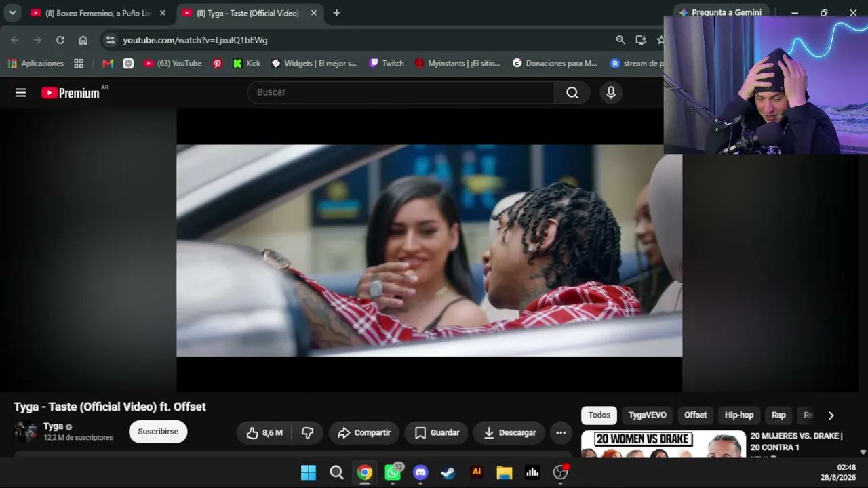Click the Chrome address bar URL
The image size is (868, 488).
coord(195,40)
